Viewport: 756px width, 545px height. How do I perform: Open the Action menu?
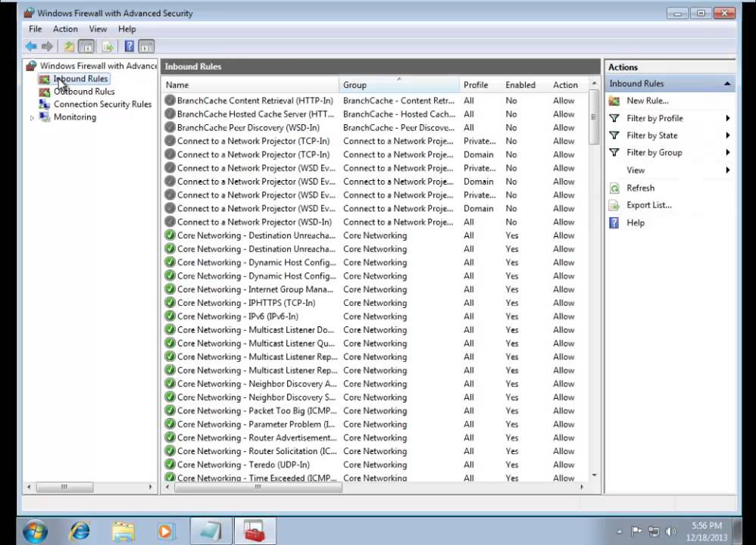(65, 29)
